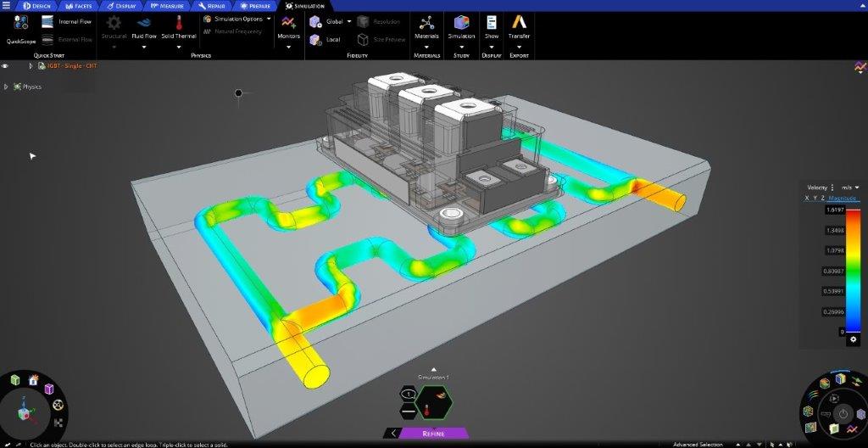
Task: Select the Y velocity component
Action: (x=815, y=198)
